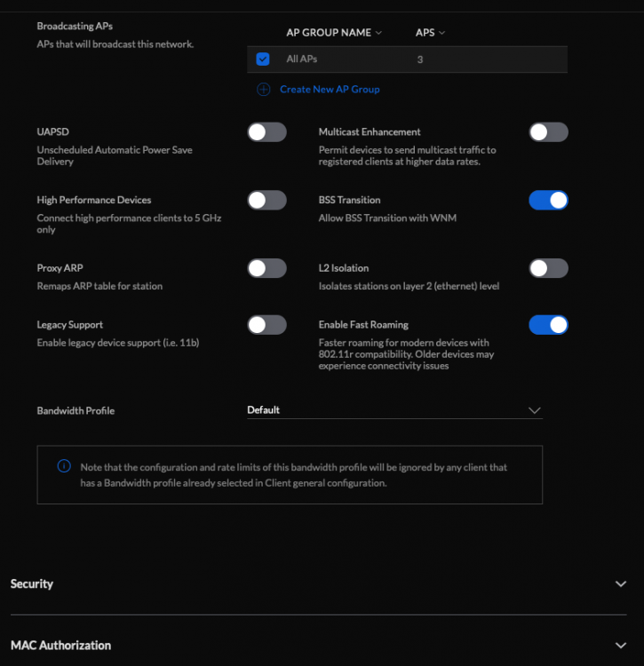This screenshot has height=666, width=644.
Task: Expand the Security section chevron
Action: 620,584
